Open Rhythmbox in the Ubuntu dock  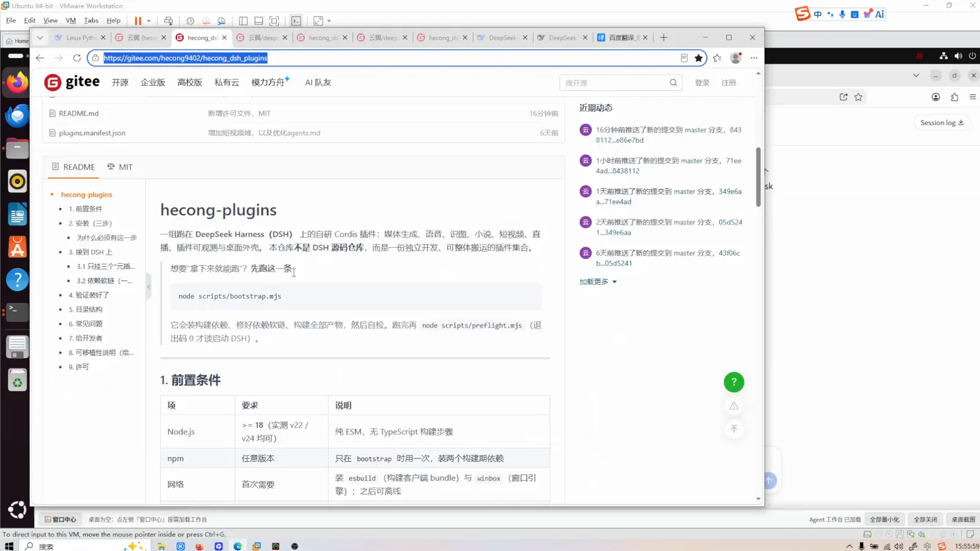pos(17,181)
